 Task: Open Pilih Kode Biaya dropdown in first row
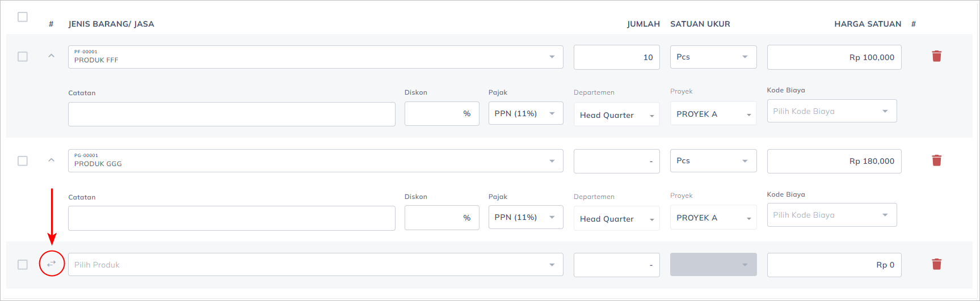[831, 111]
